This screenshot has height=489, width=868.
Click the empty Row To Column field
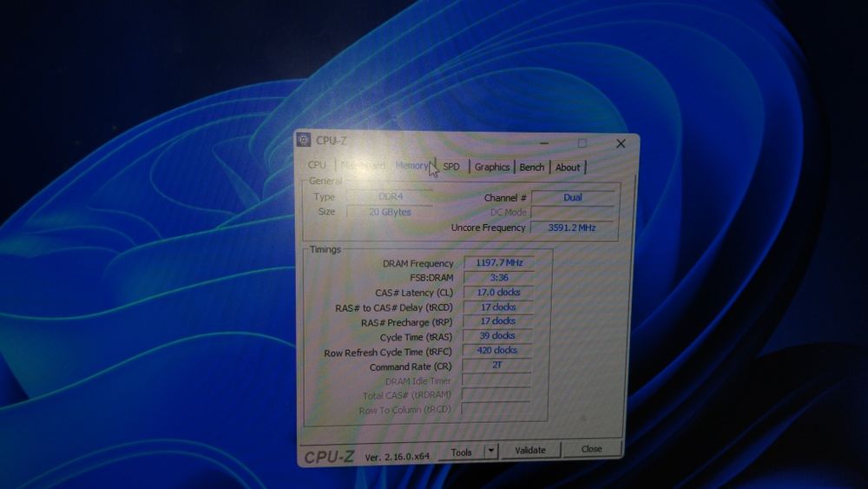pos(496,409)
